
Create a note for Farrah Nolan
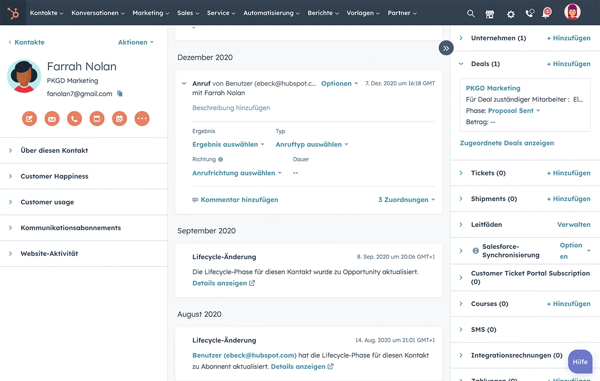29,119
